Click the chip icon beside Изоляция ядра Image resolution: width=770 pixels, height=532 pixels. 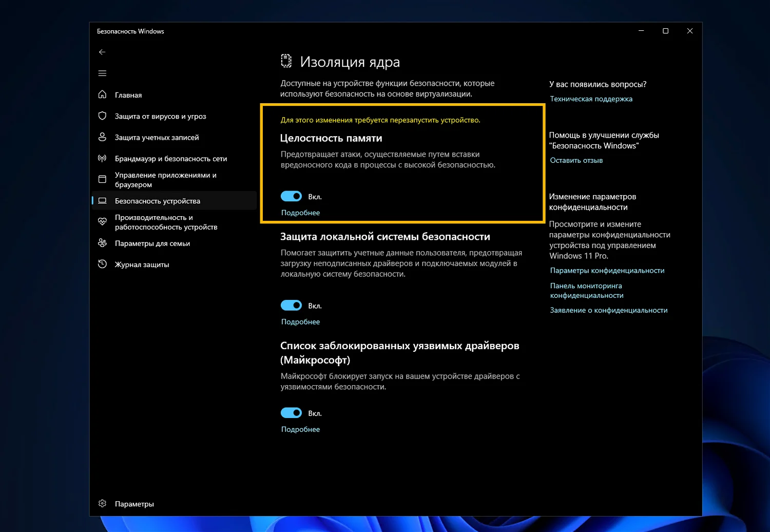click(x=286, y=61)
